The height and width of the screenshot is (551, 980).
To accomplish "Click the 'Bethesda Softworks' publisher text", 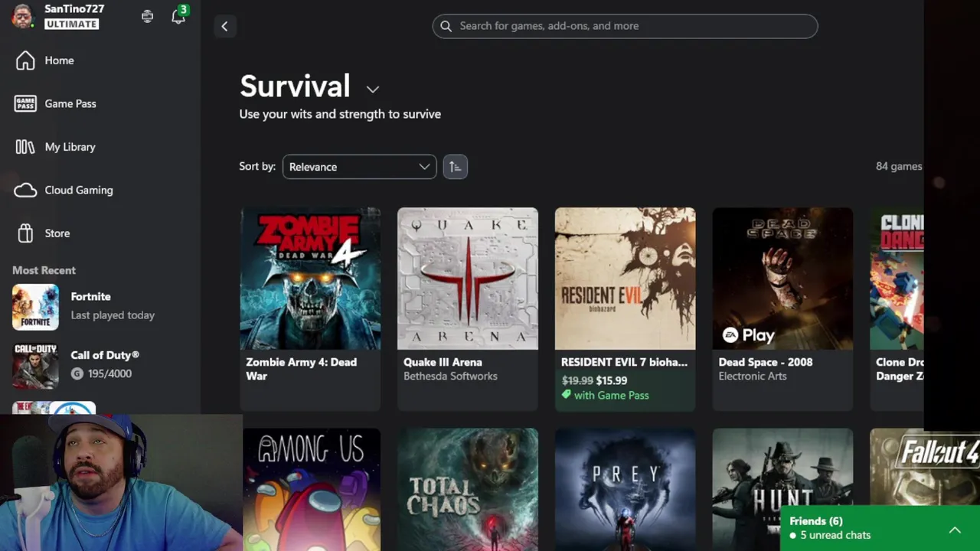I will click(x=450, y=377).
